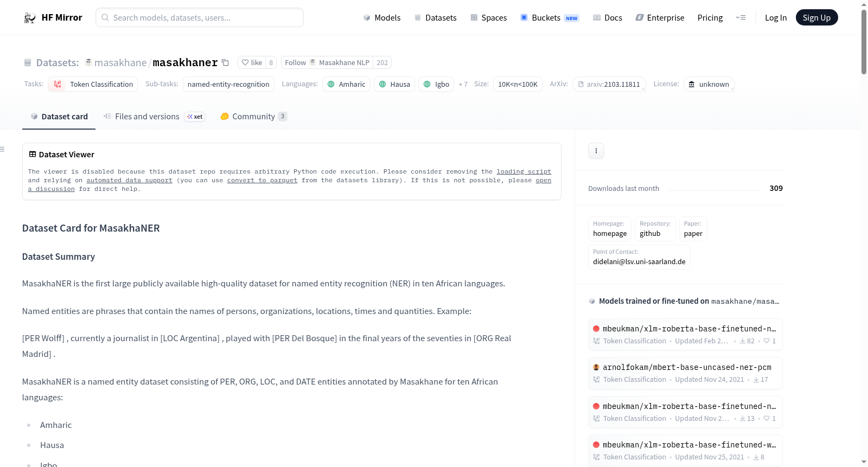Click the Dataset Card for MasakhaNER heading

pos(91,228)
